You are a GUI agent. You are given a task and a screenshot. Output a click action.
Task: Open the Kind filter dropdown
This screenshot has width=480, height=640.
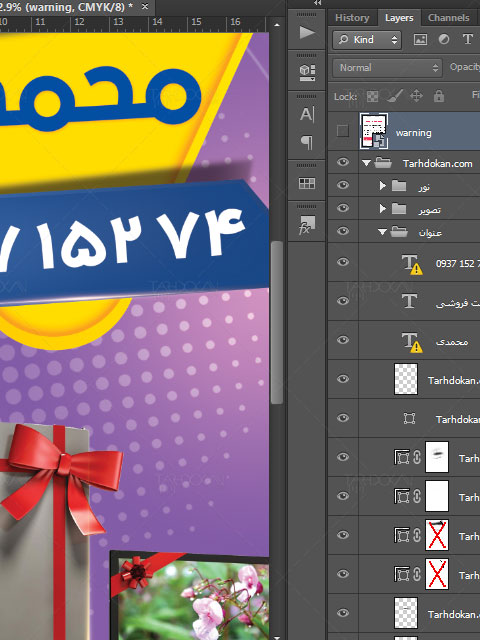pyautogui.click(x=367, y=40)
